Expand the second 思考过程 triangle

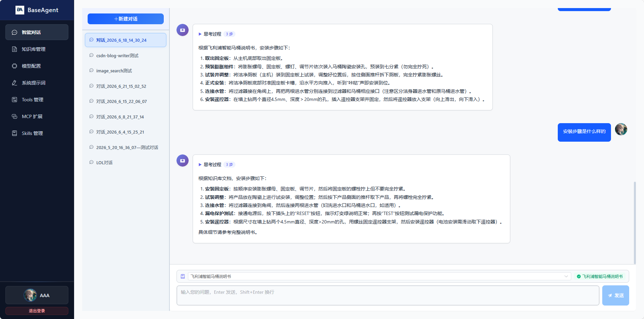point(200,165)
